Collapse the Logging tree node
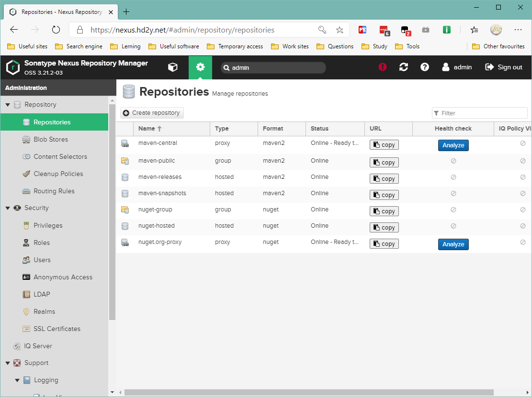This screenshot has height=397, width=532. tap(17, 380)
